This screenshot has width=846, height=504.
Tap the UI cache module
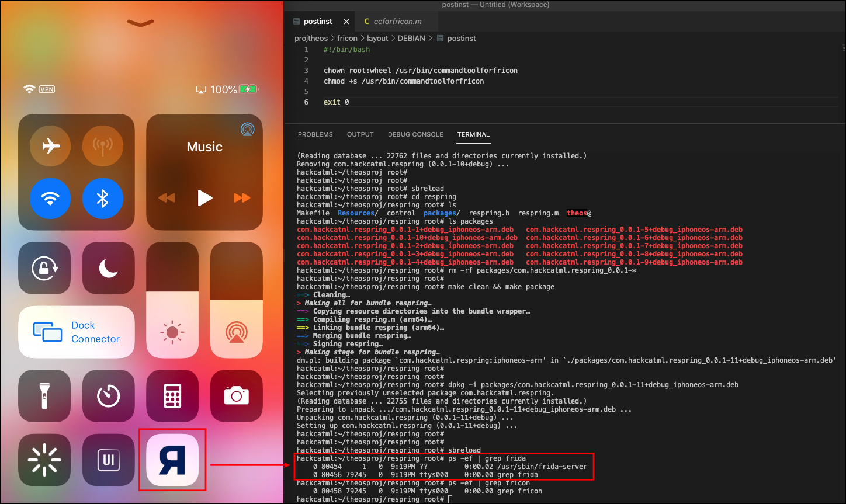(108, 460)
